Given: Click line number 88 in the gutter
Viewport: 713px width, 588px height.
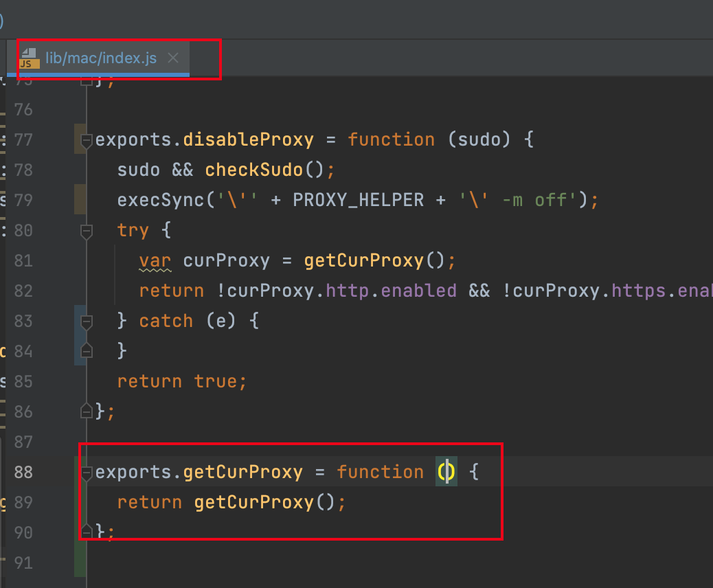Looking at the screenshot, I should click(23, 472).
